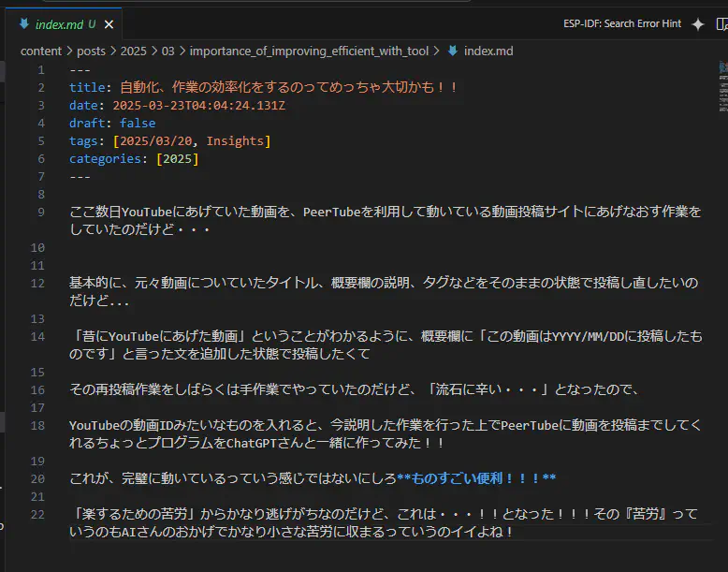
Task: Click the date value 2025-03-23T04:04:24.131Z
Action: pyautogui.click(x=198, y=105)
